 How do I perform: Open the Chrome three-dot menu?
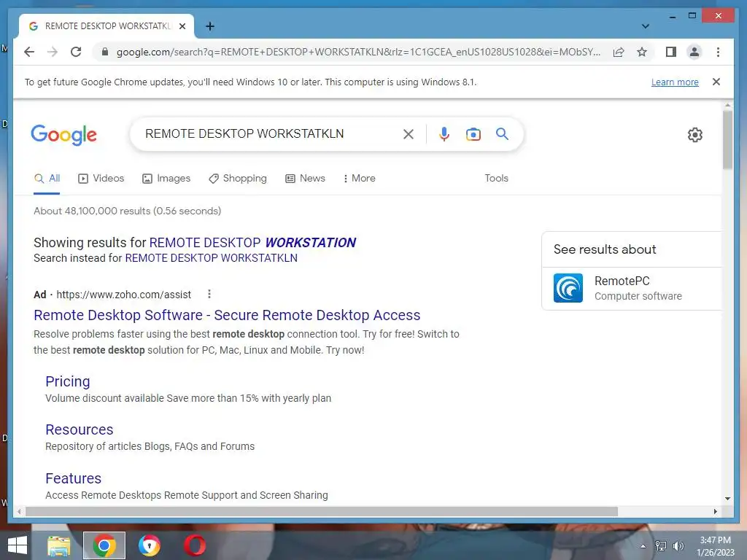(718, 52)
